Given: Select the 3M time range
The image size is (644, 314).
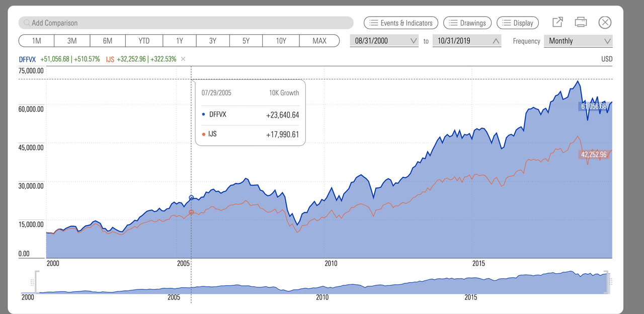Looking at the screenshot, I should [72, 41].
